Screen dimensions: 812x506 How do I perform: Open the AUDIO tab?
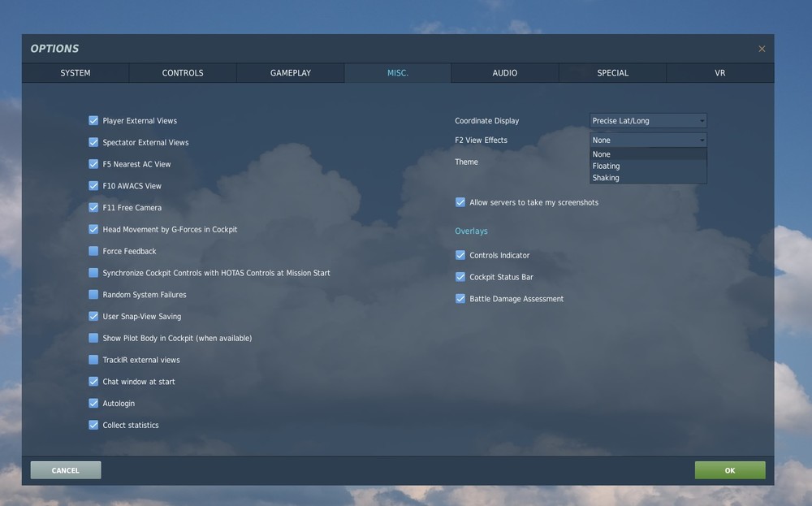[x=505, y=73]
